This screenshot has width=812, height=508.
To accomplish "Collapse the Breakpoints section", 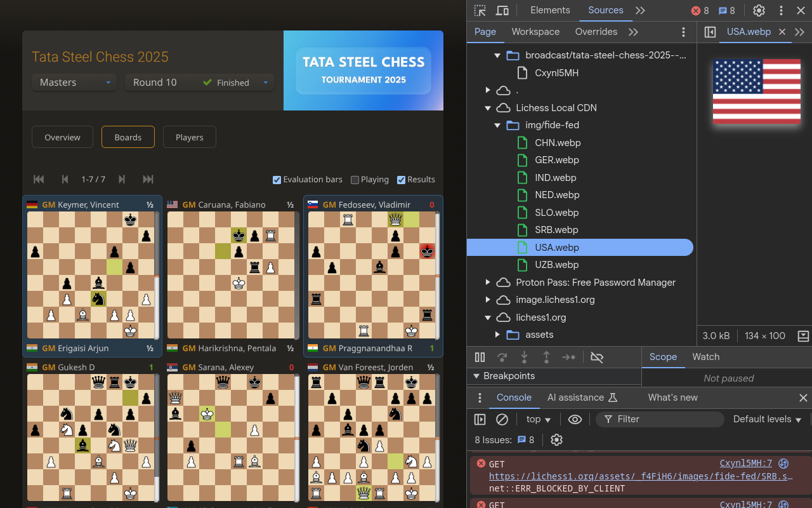I will (476, 376).
